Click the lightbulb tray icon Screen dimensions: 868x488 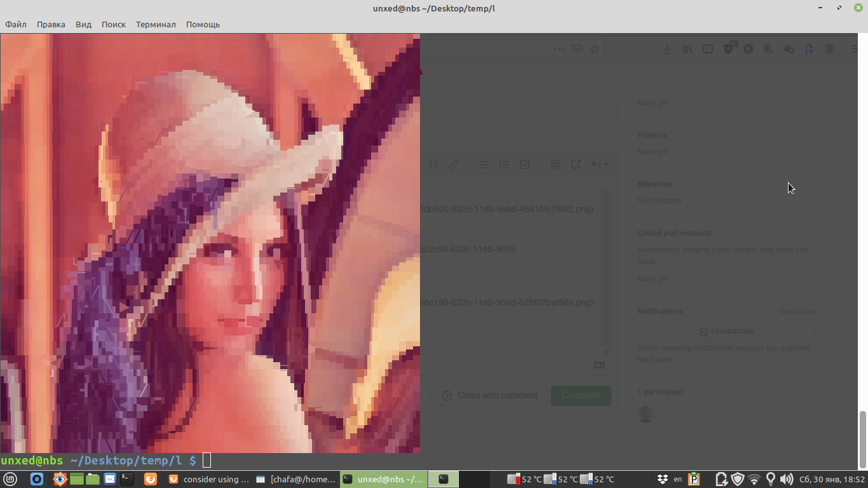pyautogui.click(x=771, y=479)
